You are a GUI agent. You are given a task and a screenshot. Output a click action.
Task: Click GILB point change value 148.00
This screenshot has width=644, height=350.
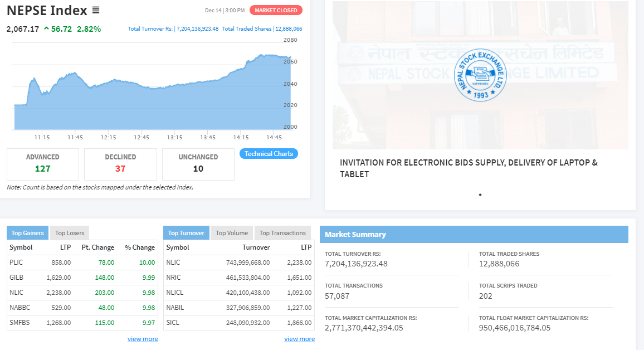[105, 278]
